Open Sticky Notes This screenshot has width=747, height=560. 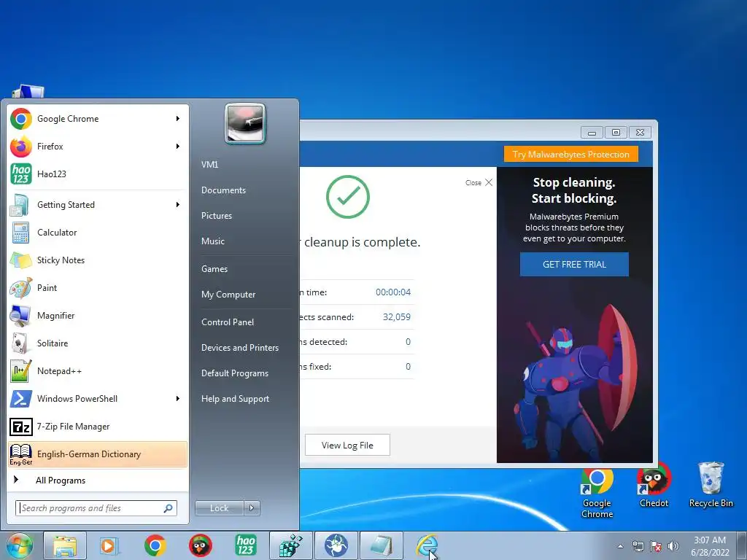[98, 260]
